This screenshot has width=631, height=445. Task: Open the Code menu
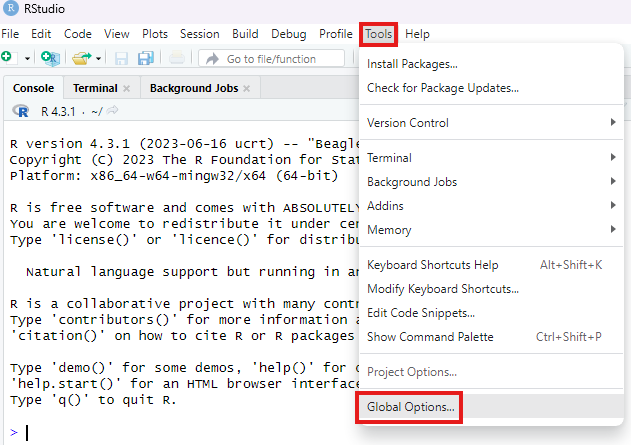click(x=78, y=34)
